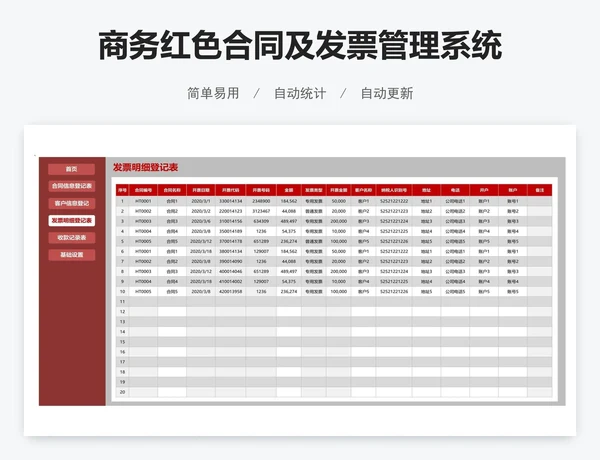The width and height of the screenshot is (600, 460).
Task: Click the 合同名称 column header
Action: tap(172, 190)
